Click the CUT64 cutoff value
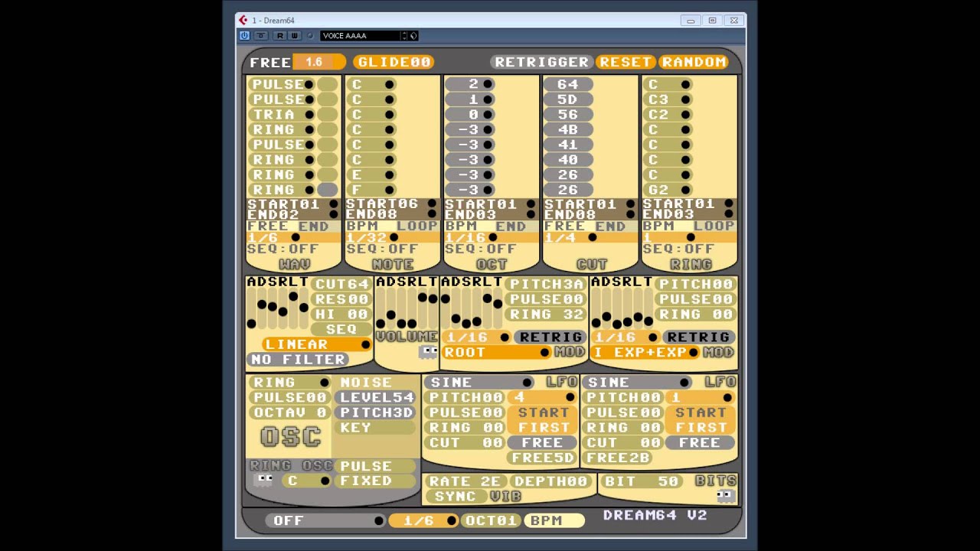 (x=341, y=284)
